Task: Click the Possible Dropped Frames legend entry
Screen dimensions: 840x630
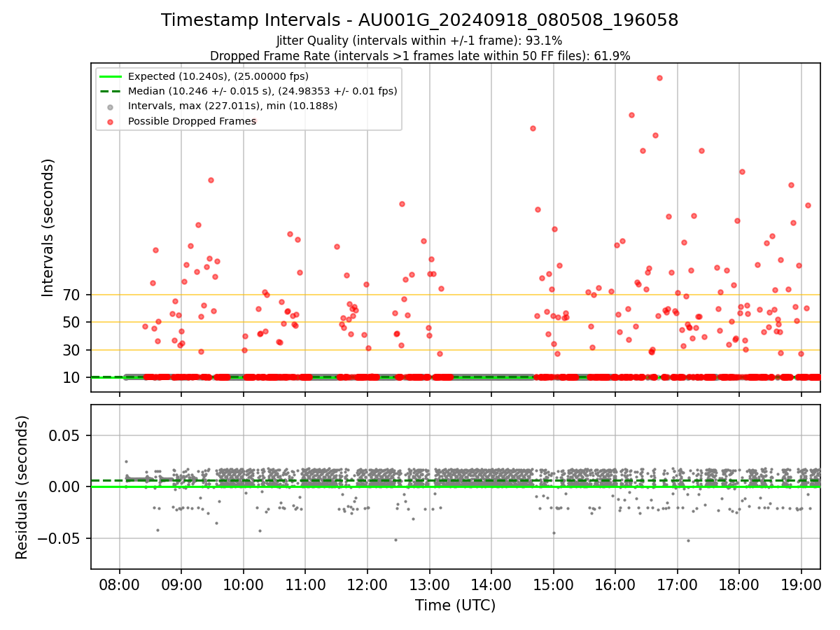Action: [192, 121]
